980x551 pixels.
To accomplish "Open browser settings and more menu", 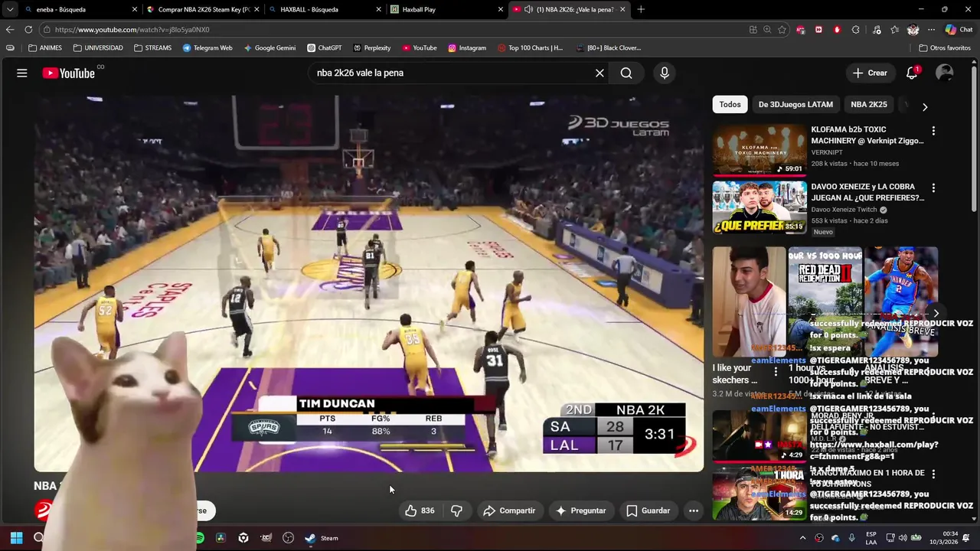I will click(x=931, y=29).
